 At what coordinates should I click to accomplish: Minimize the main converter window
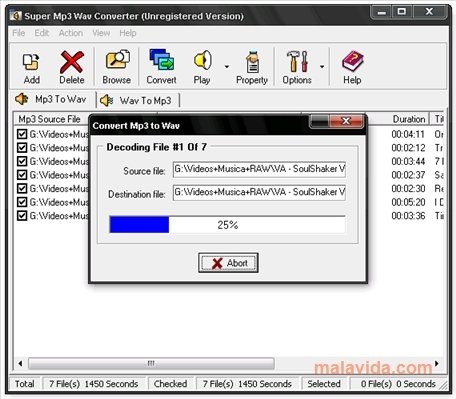pyautogui.click(x=382, y=12)
